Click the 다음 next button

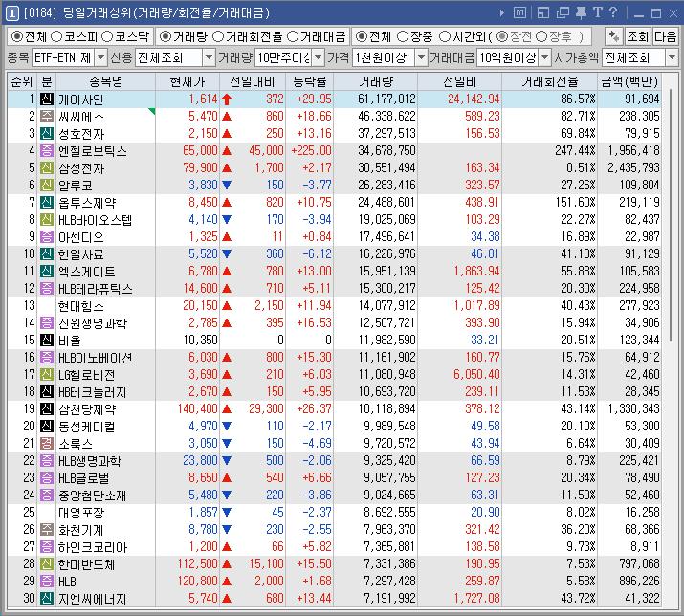click(665, 36)
